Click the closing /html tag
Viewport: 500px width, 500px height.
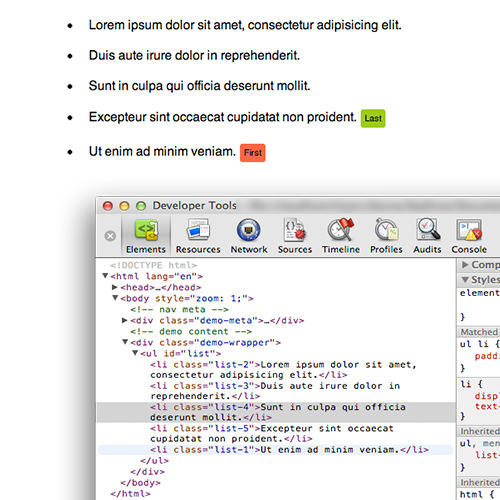click(130, 494)
